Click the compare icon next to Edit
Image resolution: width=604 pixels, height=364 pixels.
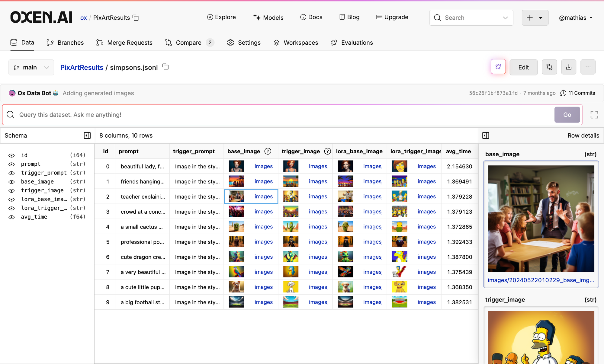pos(549,67)
